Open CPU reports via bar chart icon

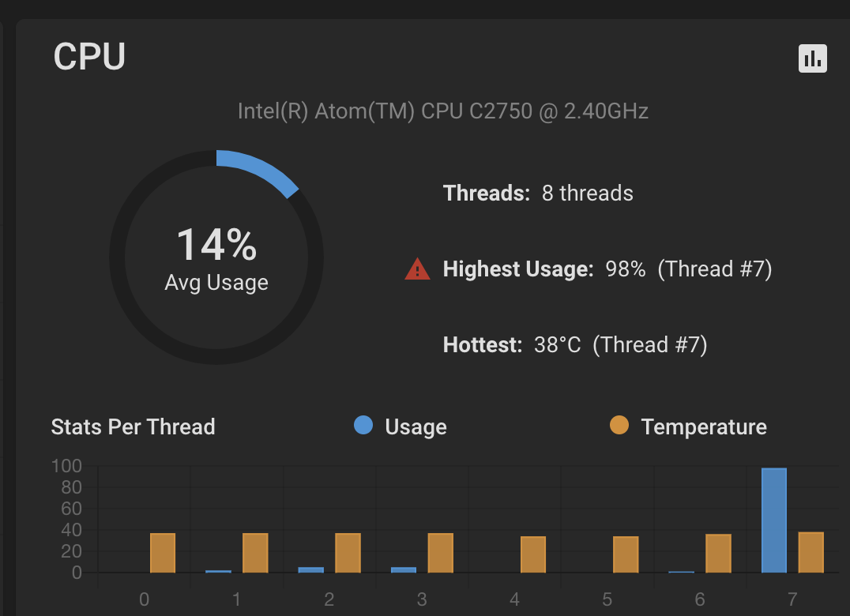[x=812, y=58]
